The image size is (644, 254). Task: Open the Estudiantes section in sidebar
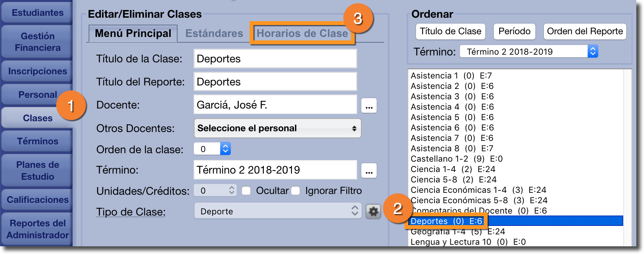[37, 13]
